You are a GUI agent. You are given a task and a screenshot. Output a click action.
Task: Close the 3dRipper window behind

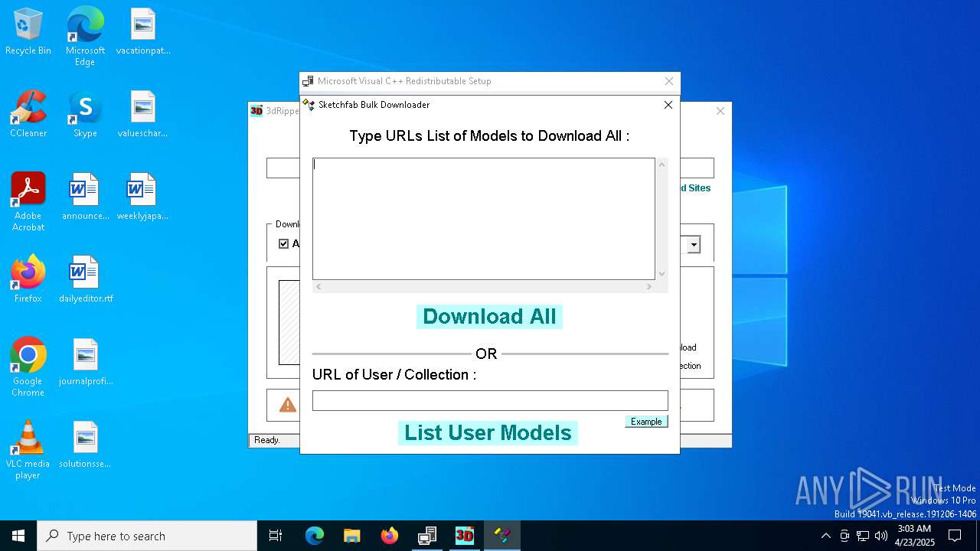(720, 111)
